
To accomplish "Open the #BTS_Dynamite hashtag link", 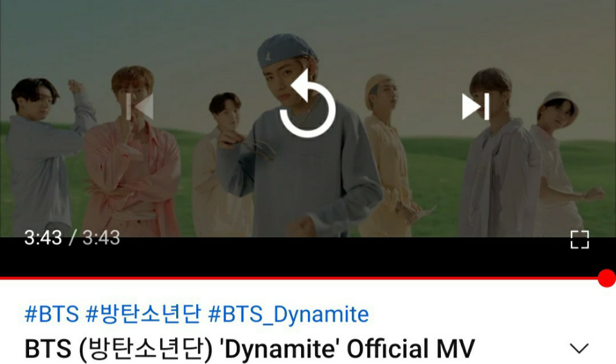I will [288, 314].
